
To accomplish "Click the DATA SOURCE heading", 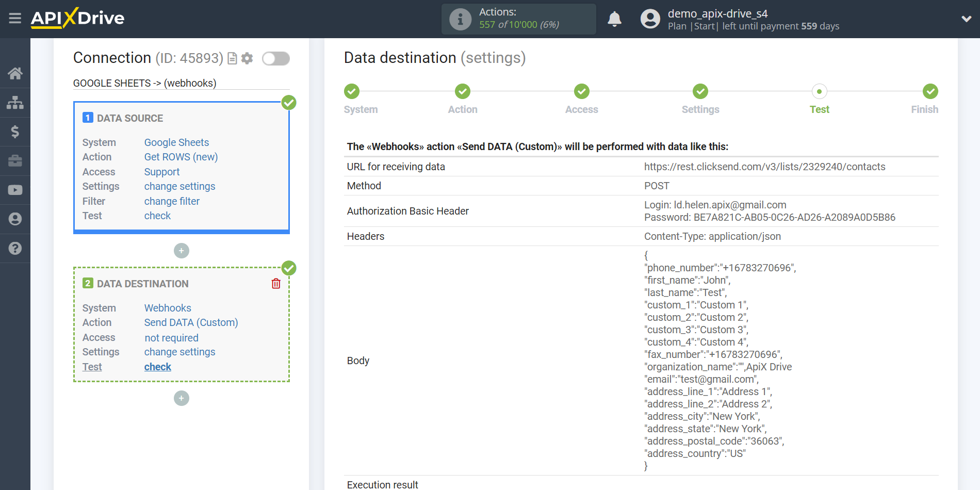I will click(x=130, y=118).
